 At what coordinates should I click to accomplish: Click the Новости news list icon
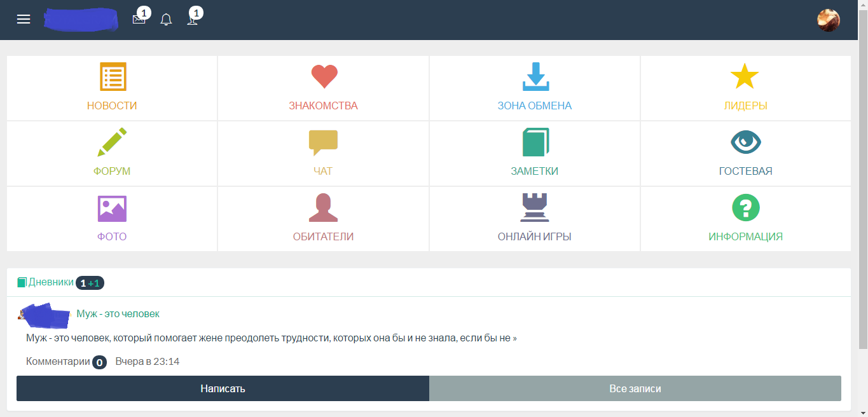coord(113,77)
